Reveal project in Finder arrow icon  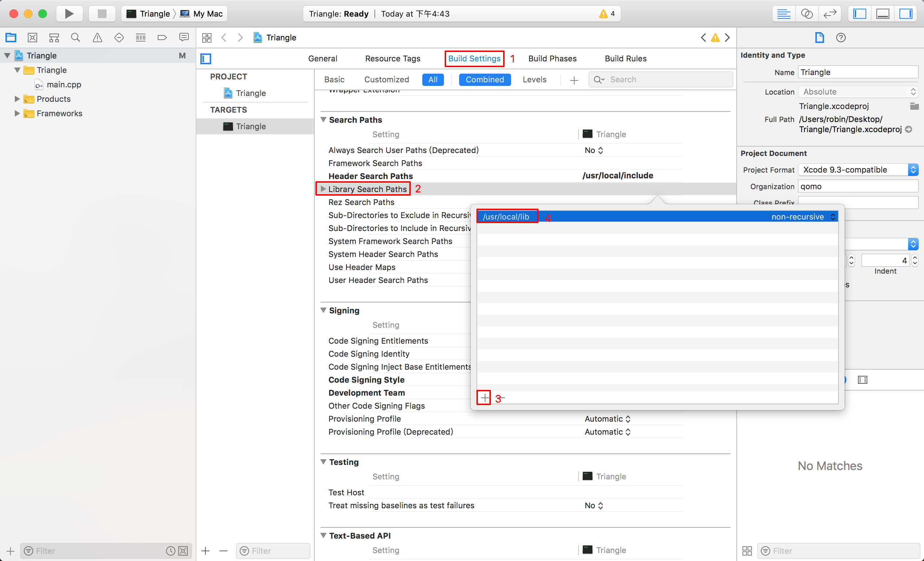[x=908, y=129]
